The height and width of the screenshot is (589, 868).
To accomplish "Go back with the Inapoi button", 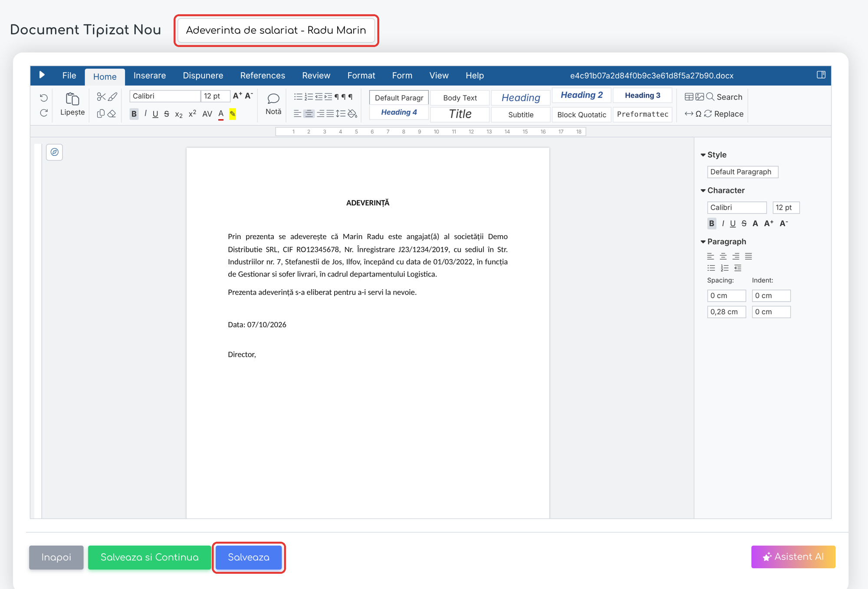I will coord(56,557).
